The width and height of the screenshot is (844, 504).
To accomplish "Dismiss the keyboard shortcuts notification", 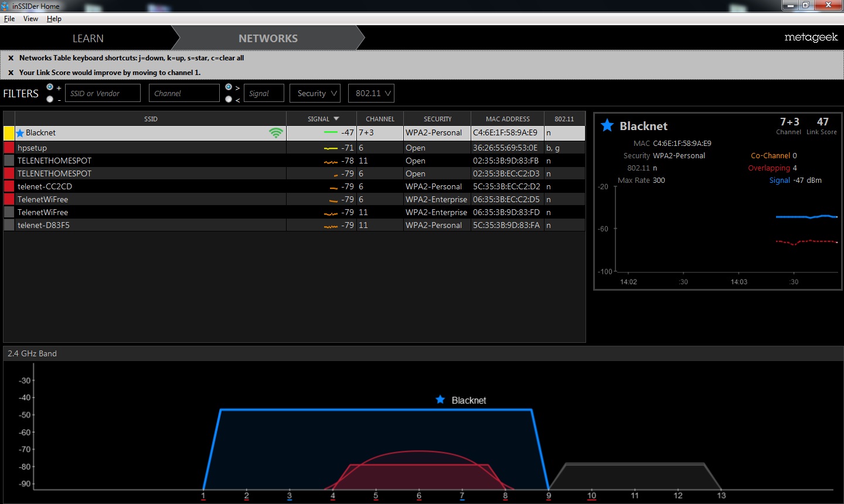I will point(11,58).
